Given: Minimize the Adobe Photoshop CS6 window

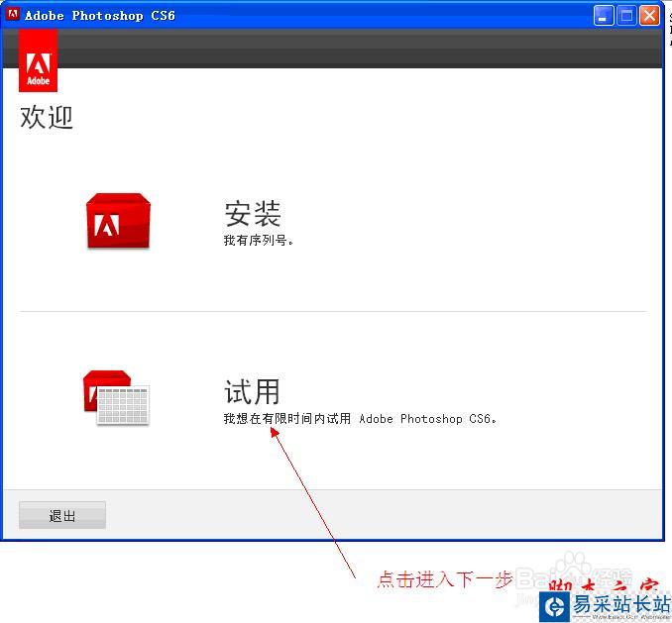Looking at the screenshot, I should pos(604,16).
